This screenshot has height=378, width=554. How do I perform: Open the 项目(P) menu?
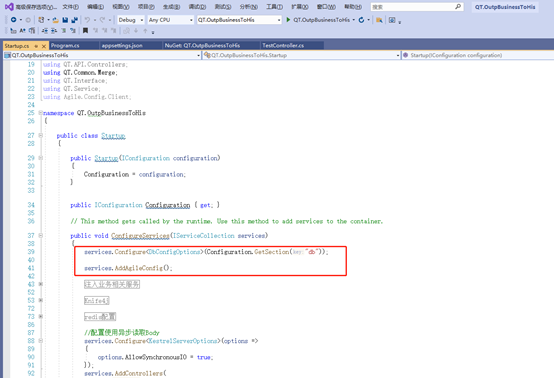click(x=146, y=7)
